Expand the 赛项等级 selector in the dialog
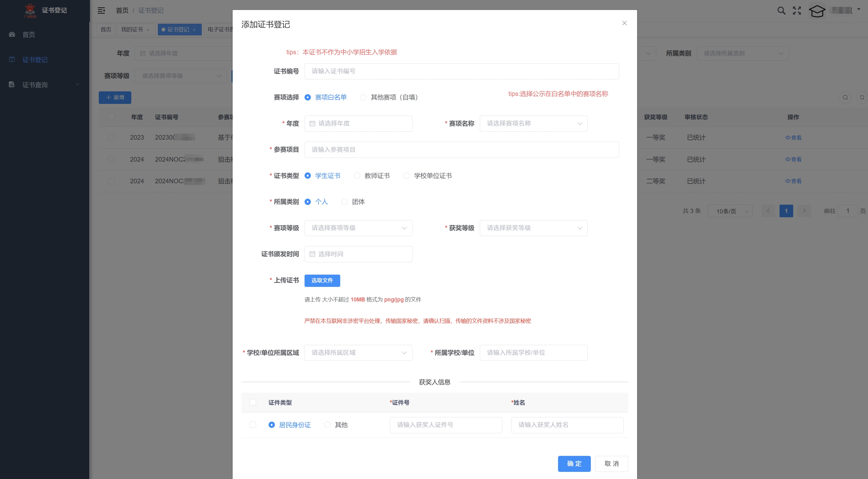868x479 pixels. pos(358,228)
